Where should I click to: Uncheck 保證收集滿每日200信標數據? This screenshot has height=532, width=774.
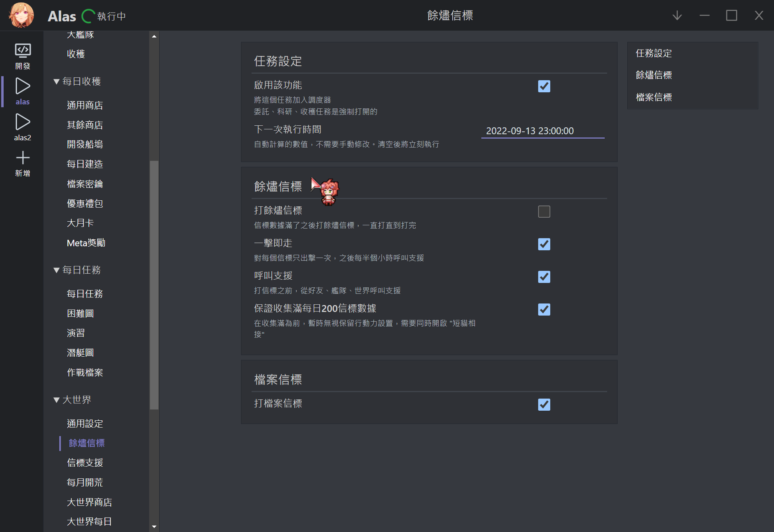tap(544, 310)
